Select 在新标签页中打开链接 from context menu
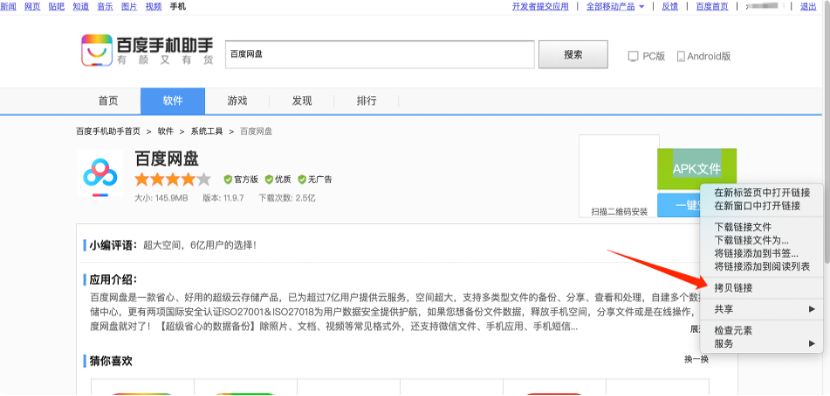The height and width of the screenshot is (396, 830). (x=761, y=193)
